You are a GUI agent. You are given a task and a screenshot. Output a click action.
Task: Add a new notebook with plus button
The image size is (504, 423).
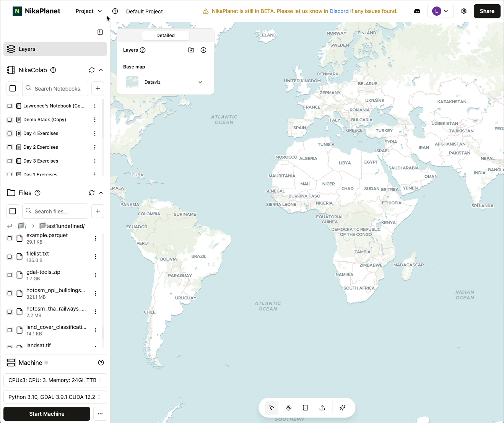click(98, 88)
